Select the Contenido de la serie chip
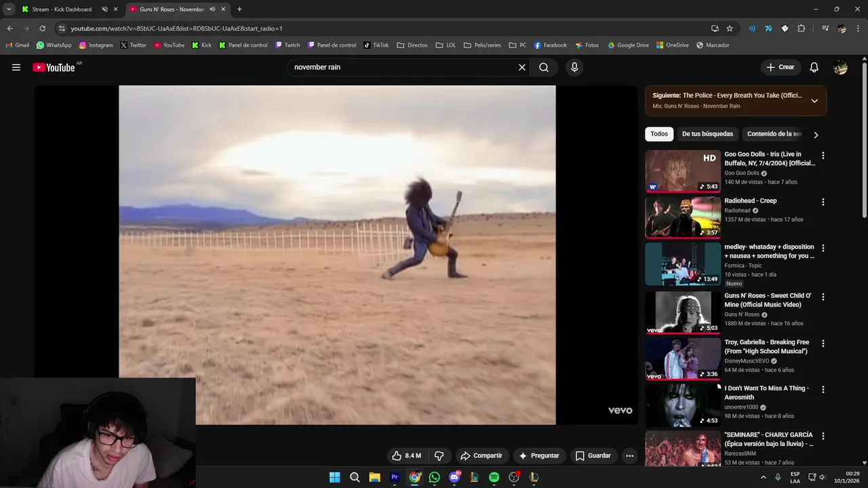The height and width of the screenshot is (488, 868). pyautogui.click(x=774, y=134)
